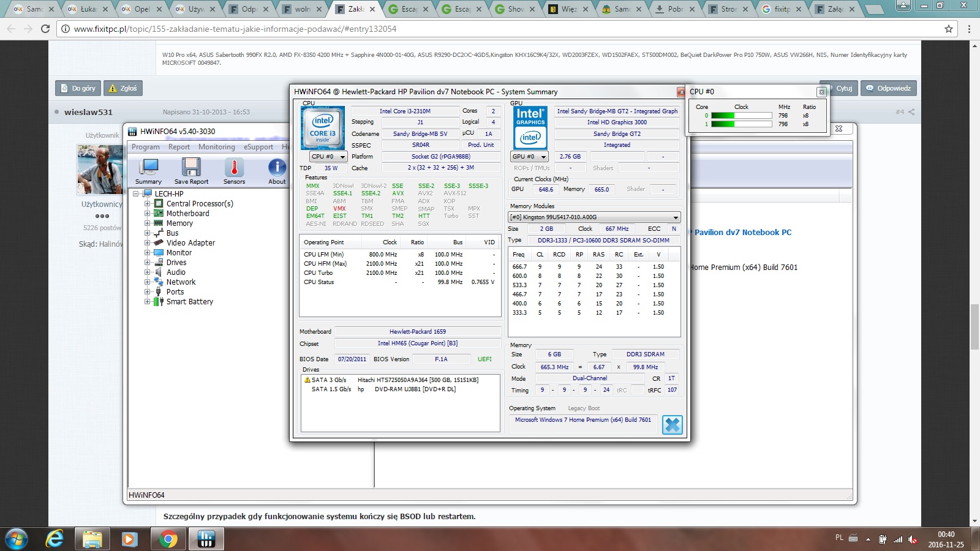Open the HWiNFO taskbar icon
Image resolution: width=980 pixels, height=551 pixels.
206,539
